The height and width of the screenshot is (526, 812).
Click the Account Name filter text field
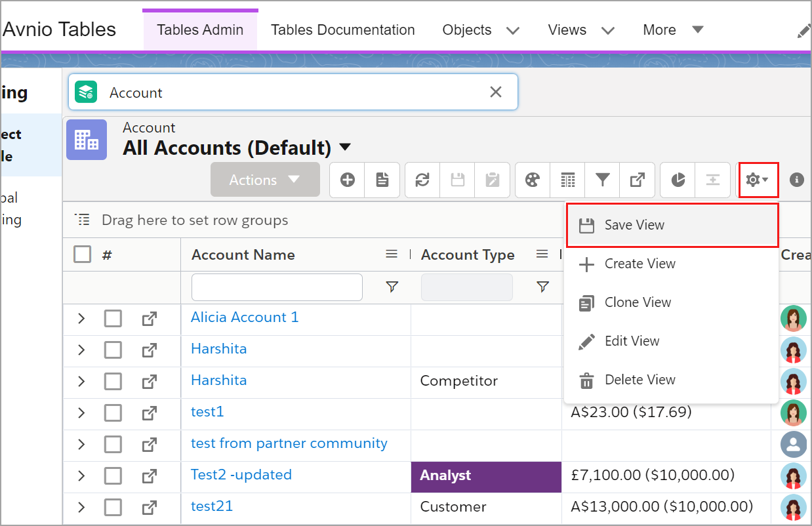click(277, 287)
